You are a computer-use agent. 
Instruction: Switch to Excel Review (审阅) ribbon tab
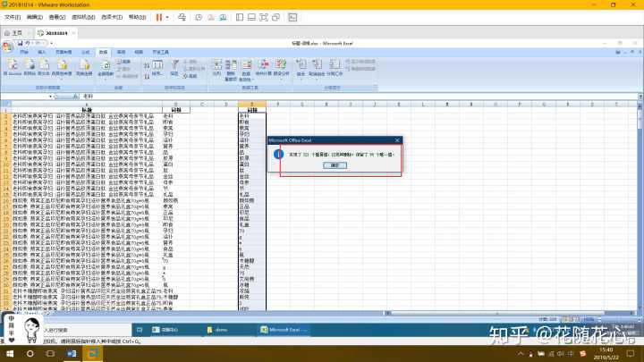[x=121, y=52]
